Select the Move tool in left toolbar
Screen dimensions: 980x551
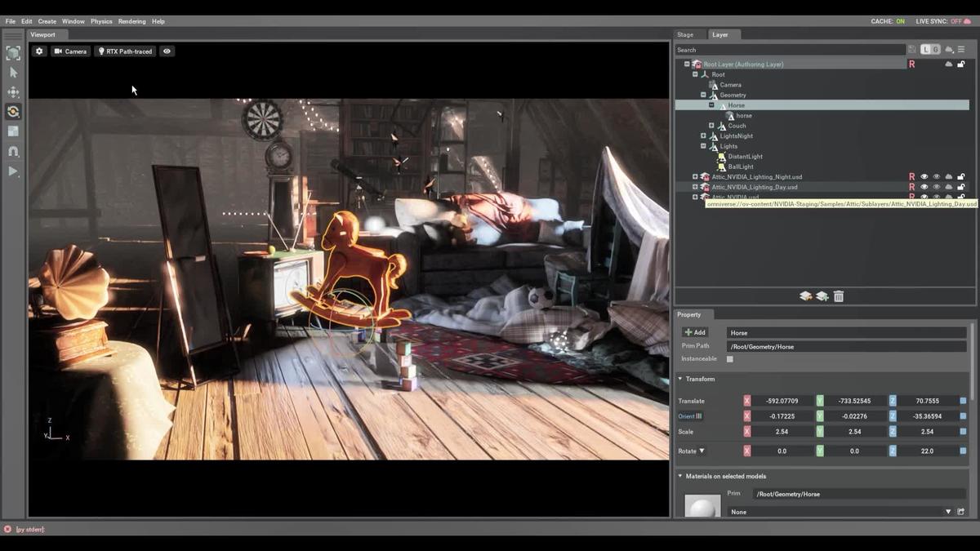(x=13, y=92)
